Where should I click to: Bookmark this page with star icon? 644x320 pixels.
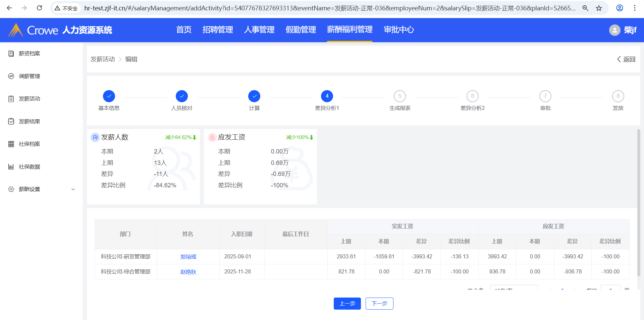tap(599, 8)
